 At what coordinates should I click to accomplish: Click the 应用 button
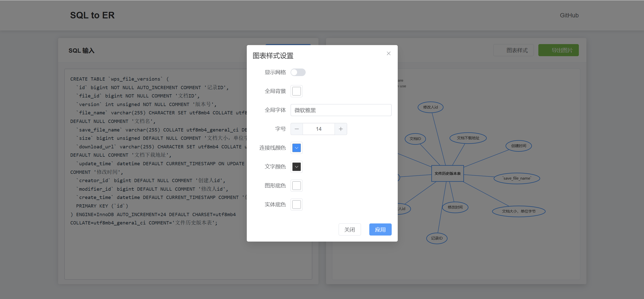380,229
